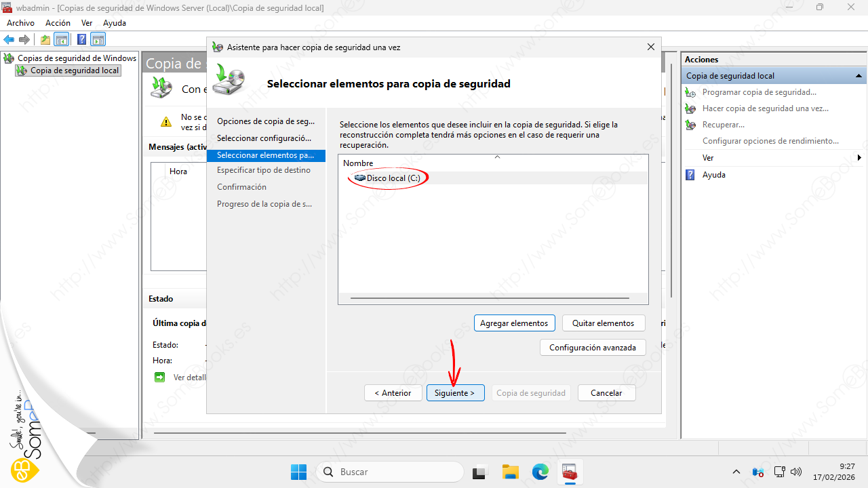Expand the Ver submenu in Acciones pane
The image size is (868, 488).
tap(859, 158)
